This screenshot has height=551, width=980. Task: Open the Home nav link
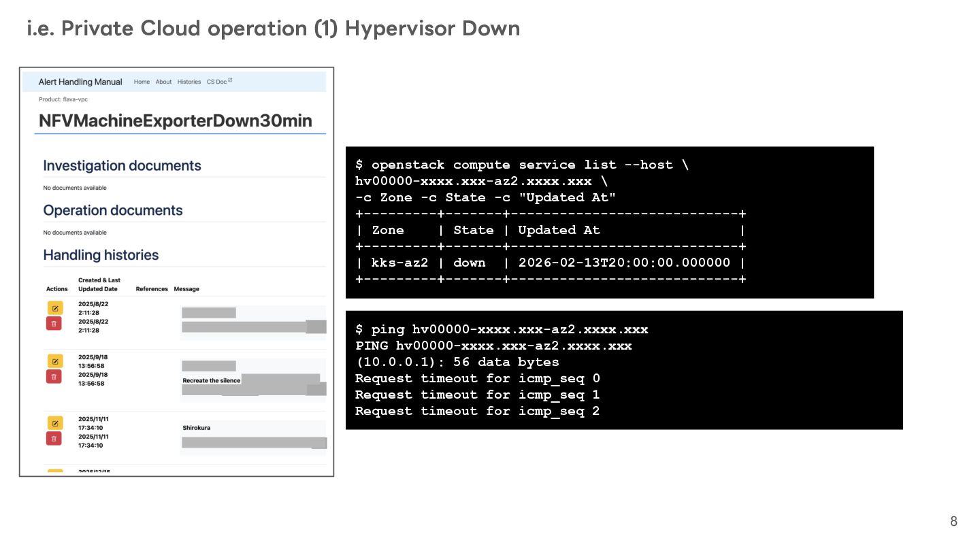(x=142, y=82)
